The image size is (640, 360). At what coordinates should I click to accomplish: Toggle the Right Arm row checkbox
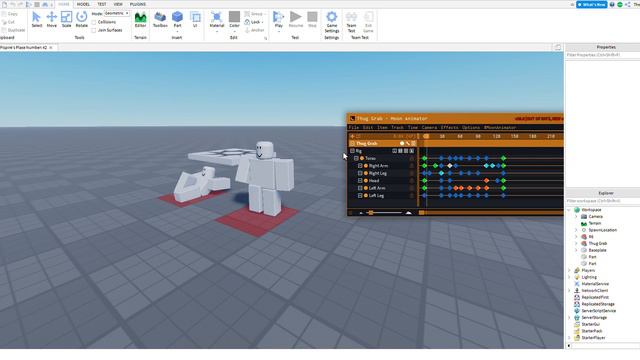[x=360, y=166]
